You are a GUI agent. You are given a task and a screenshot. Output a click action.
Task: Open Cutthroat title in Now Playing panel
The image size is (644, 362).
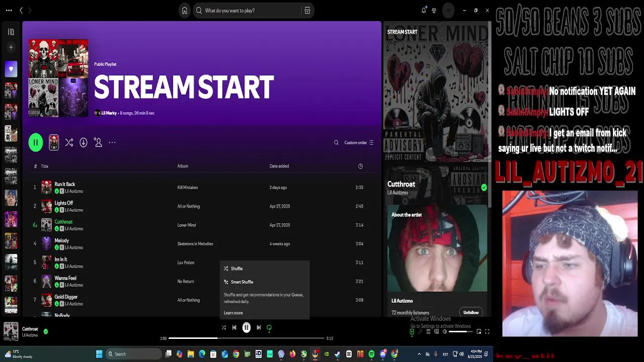pyautogui.click(x=401, y=185)
